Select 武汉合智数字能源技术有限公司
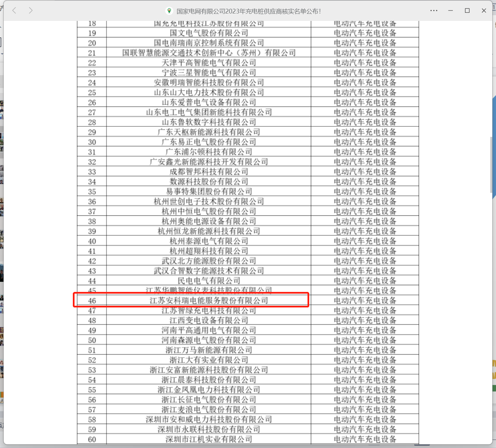This screenshot has height=448, width=496. click(209, 271)
